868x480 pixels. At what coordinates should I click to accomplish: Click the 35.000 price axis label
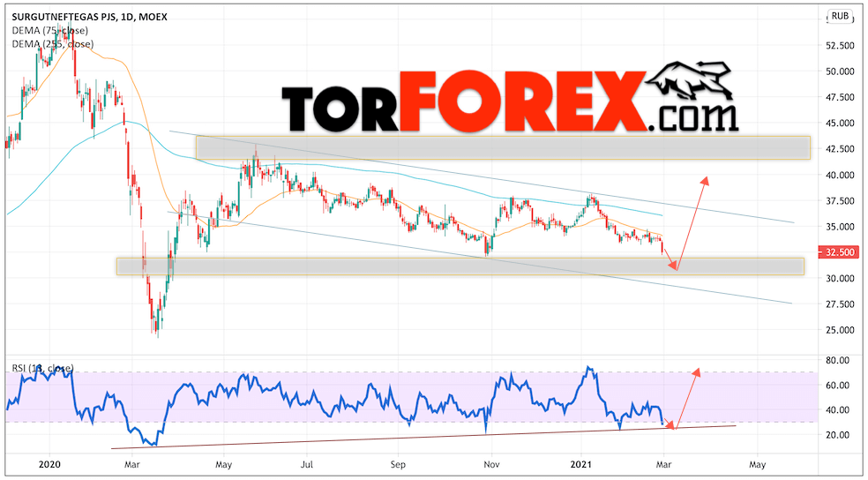pyautogui.click(x=839, y=227)
